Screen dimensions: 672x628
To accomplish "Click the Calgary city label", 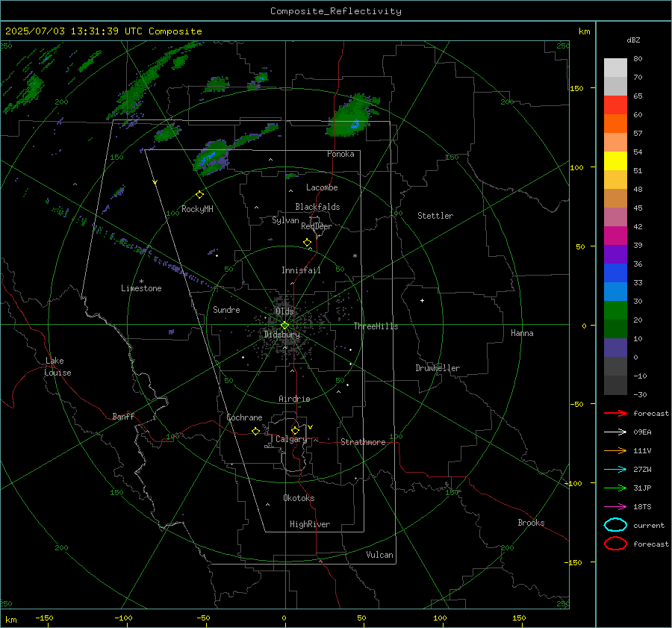I will tap(291, 439).
